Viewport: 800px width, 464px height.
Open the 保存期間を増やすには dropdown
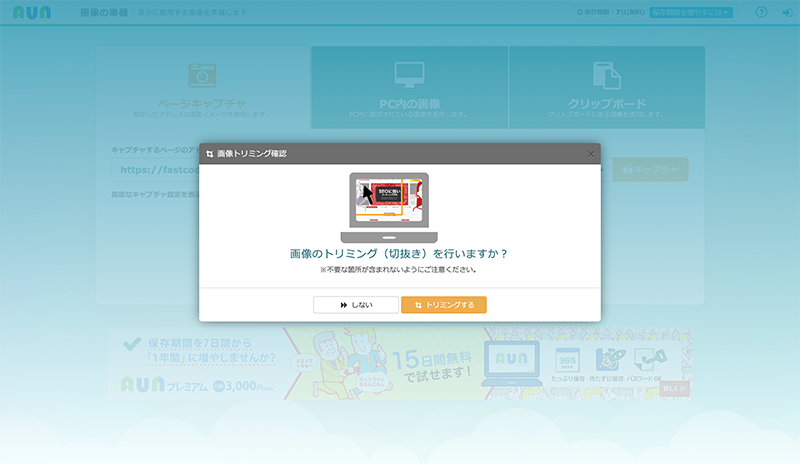[x=691, y=13]
